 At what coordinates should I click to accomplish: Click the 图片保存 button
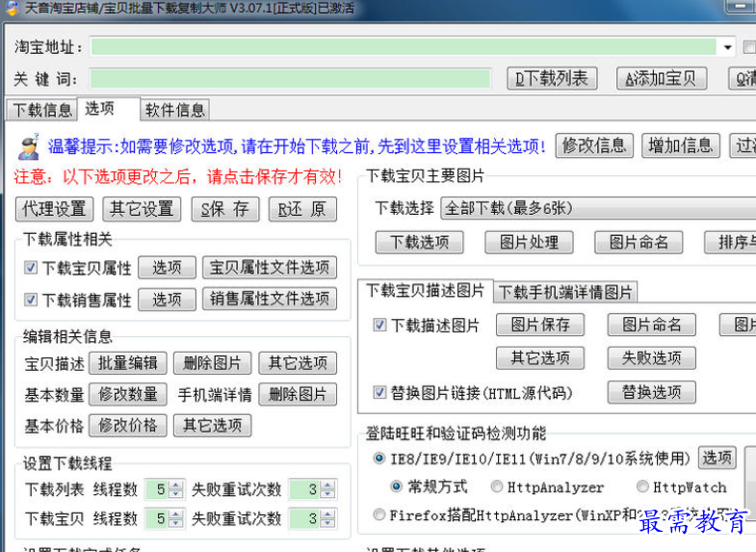tap(540, 325)
